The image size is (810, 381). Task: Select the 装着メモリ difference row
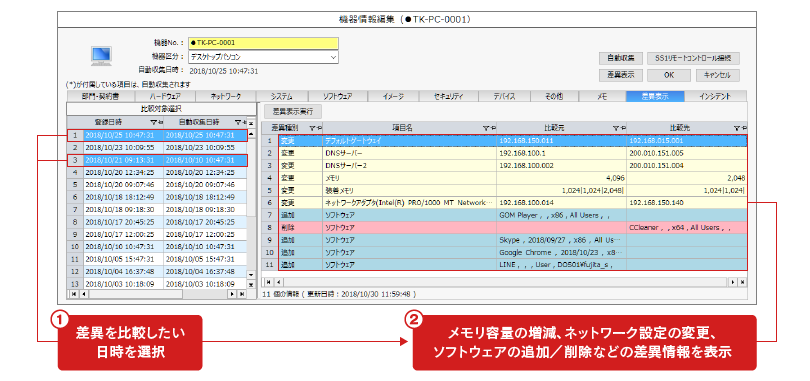coord(504,190)
